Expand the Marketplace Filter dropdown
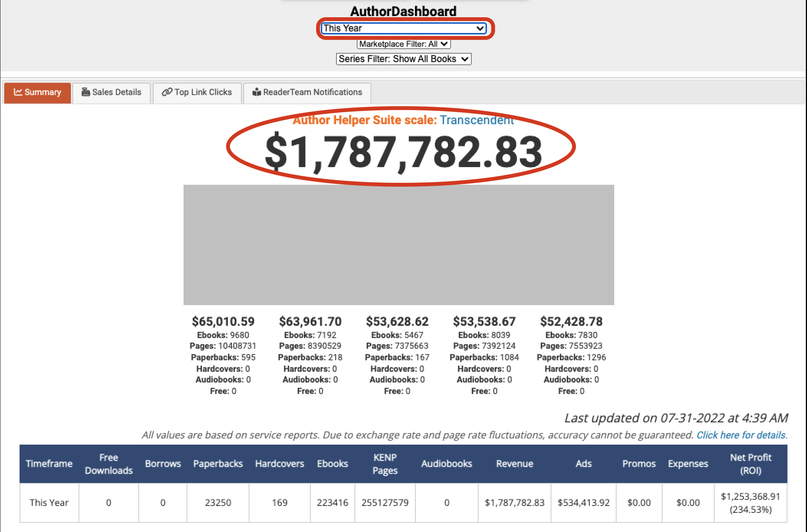 point(404,44)
